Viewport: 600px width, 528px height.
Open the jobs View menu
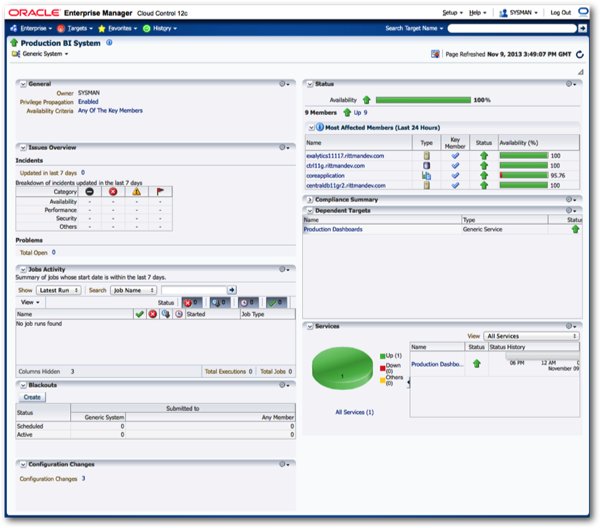pos(30,302)
